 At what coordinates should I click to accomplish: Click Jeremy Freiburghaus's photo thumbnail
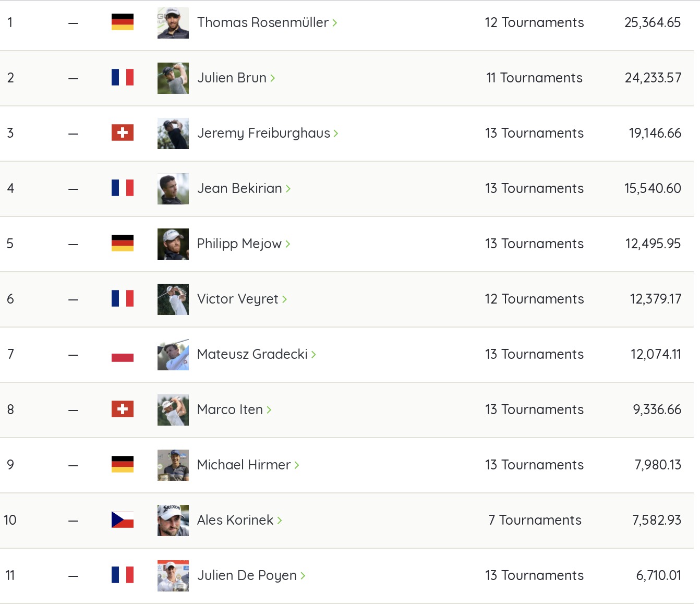tap(173, 134)
